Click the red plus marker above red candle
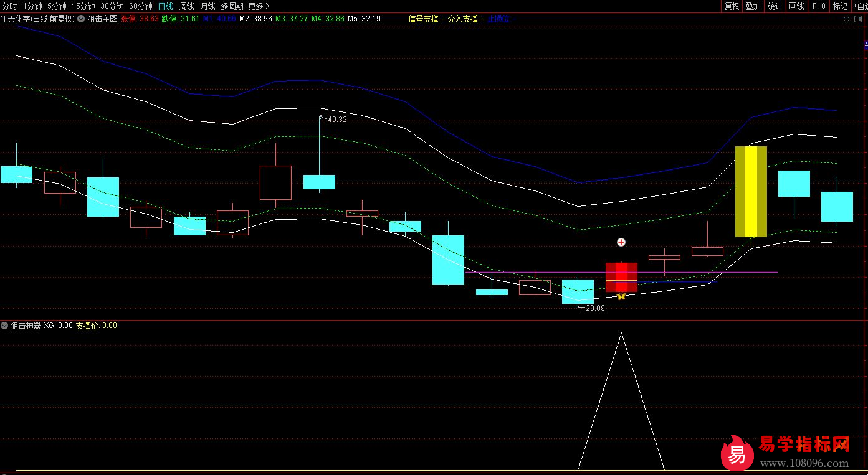Viewport: 868px width, 475px height. pyautogui.click(x=621, y=242)
